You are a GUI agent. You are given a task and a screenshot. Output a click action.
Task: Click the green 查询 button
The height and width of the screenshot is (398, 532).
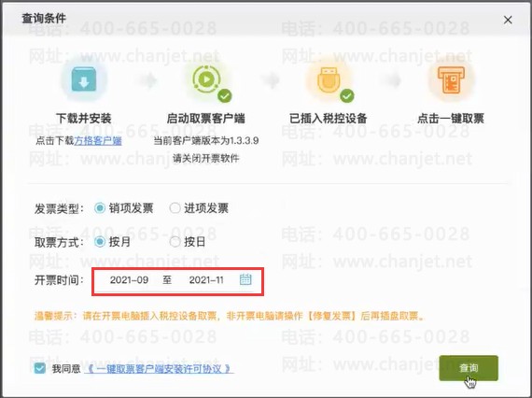[x=469, y=368]
